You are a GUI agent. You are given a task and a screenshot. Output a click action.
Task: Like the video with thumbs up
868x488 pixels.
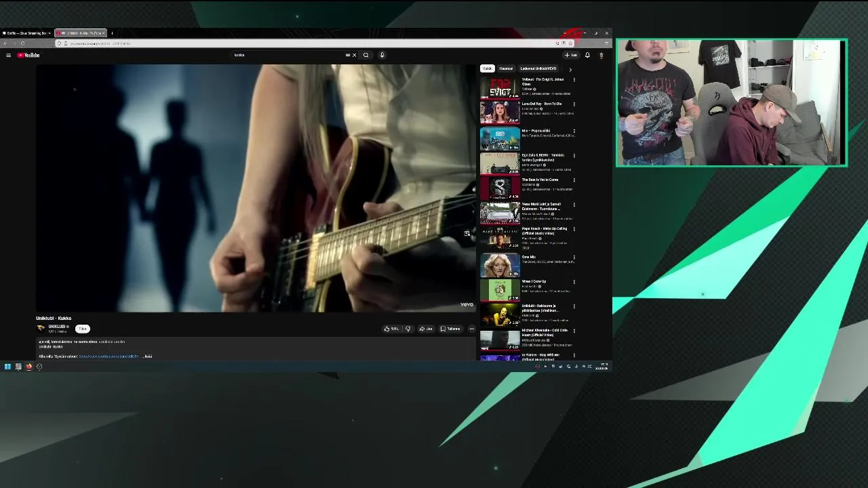pos(391,329)
